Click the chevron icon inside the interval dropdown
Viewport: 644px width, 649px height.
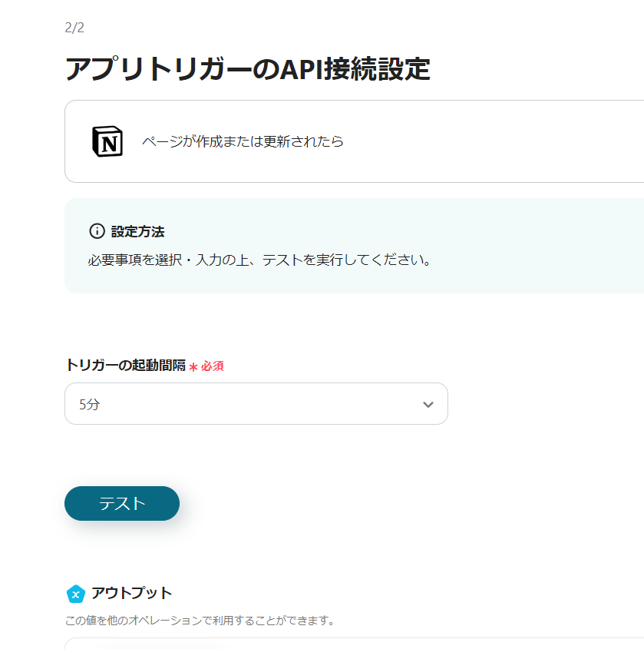[428, 403]
